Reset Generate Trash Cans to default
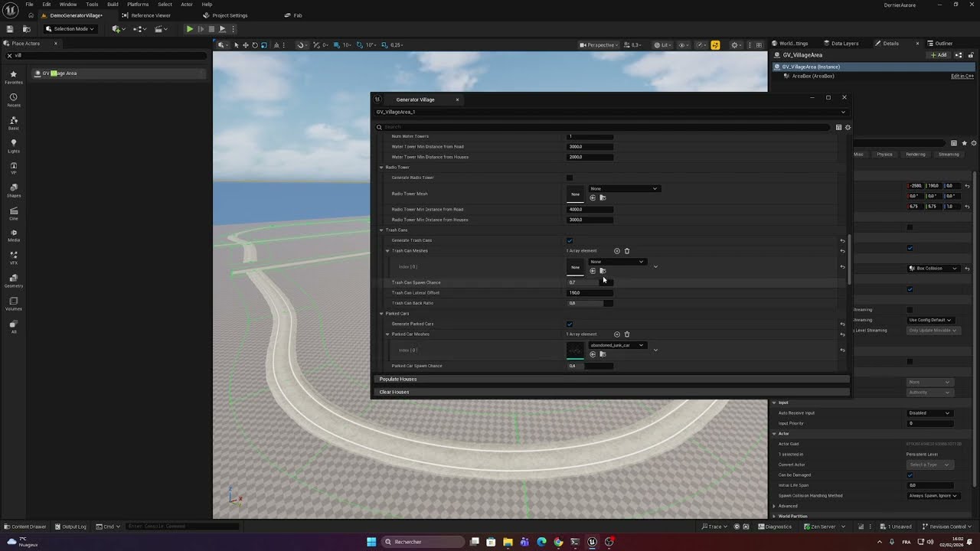This screenshot has height=551, width=980. 842,240
